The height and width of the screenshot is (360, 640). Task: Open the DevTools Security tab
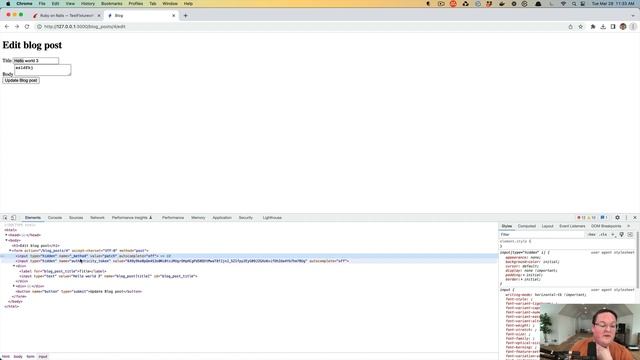(x=246, y=218)
